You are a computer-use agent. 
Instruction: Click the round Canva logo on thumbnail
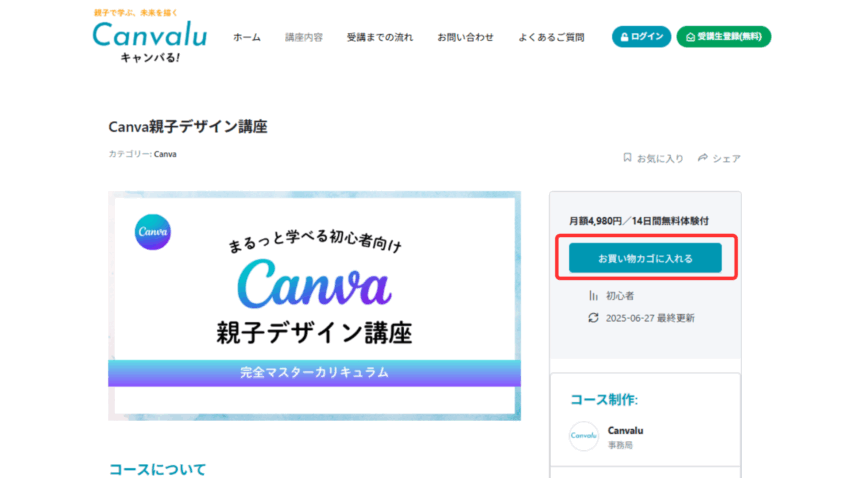[152, 232]
